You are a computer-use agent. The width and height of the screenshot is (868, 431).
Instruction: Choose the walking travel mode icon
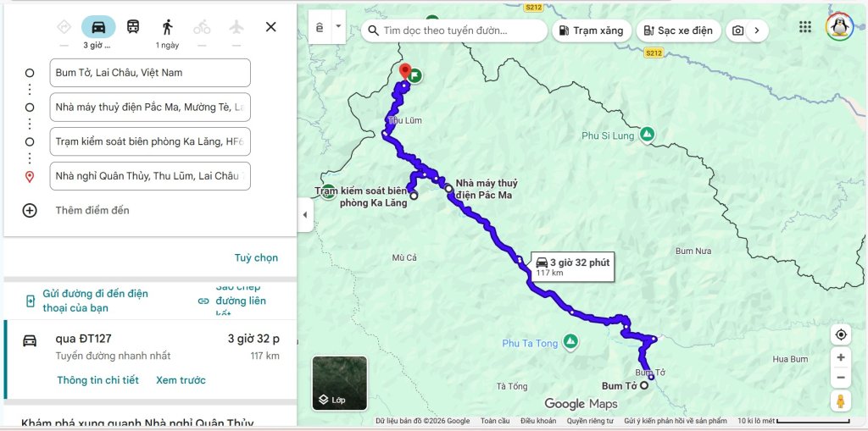click(x=167, y=26)
